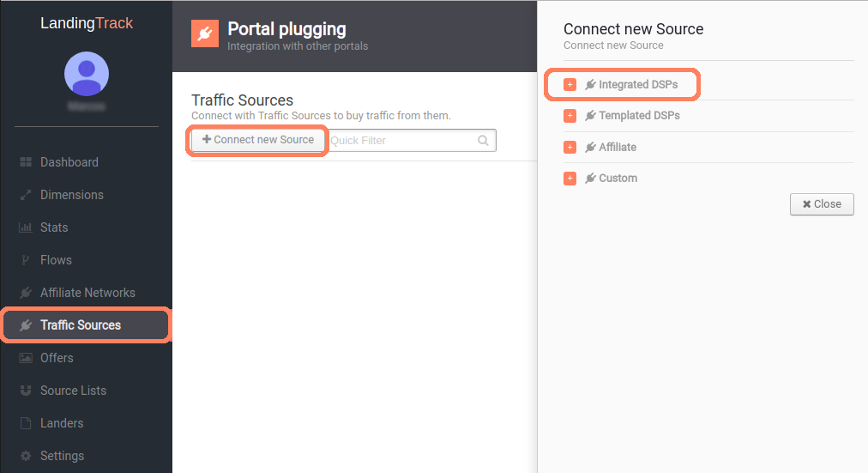This screenshot has height=473, width=868.
Task: Click the Dashboard grid icon
Action: pos(26,161)
